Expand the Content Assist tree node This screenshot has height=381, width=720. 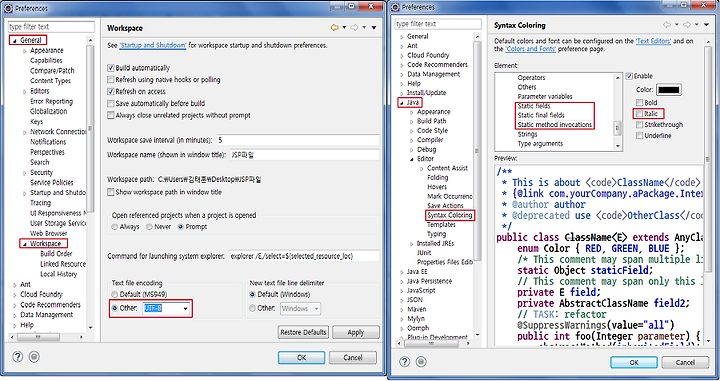(x=422, y=168)
